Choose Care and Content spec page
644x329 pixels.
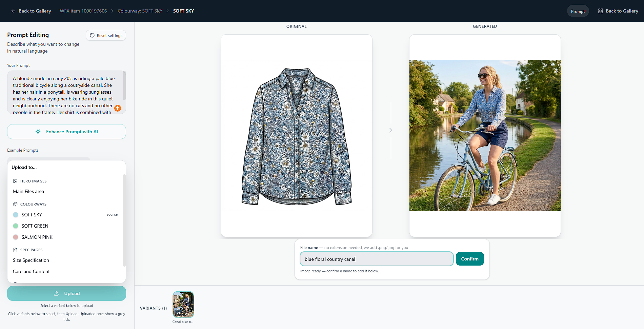tap(65, 271)
